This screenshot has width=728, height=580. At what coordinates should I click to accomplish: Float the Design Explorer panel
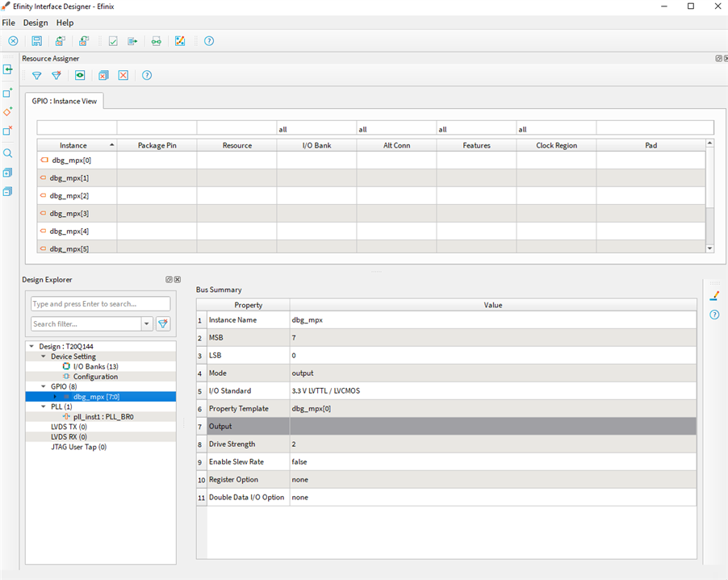[169, 279]
